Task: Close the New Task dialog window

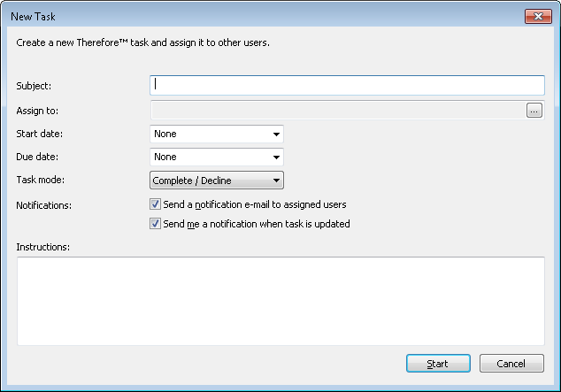Action: click(x=537, y=16)
